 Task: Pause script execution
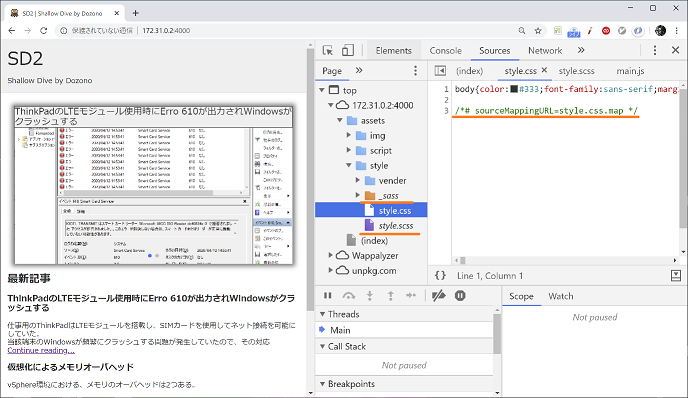327,296
